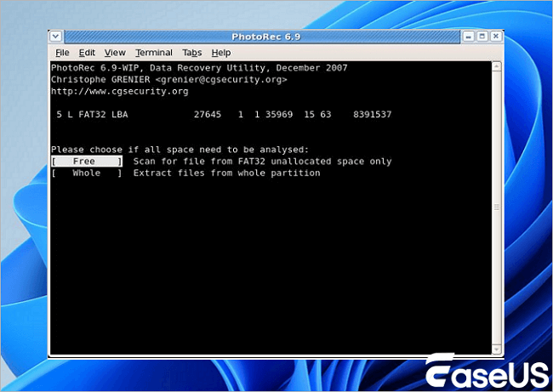Click the 'PhotoRec 6.9-WIP, Data Recovery Utility' line

199,68
